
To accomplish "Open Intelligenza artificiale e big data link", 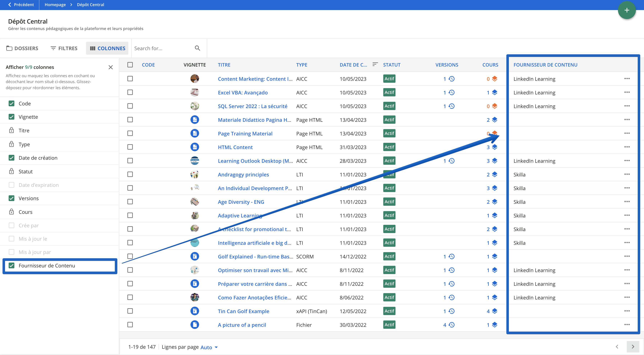I will (x=254, y=243).
